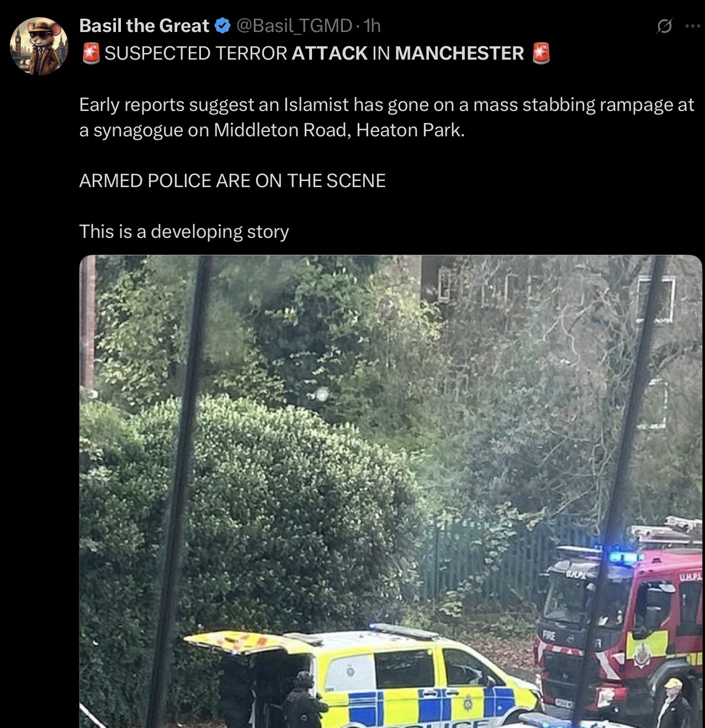Viewport: 705px width, 728px height.
Task: Open Grok explain icon on post
Action: [x=664, y=26]
